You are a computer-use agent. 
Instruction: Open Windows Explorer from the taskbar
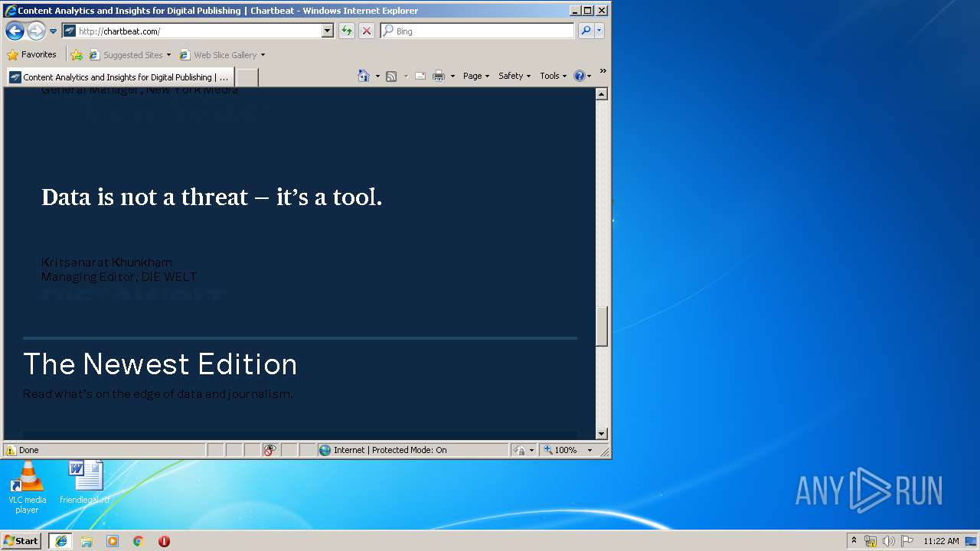click(x=87, y=540)
